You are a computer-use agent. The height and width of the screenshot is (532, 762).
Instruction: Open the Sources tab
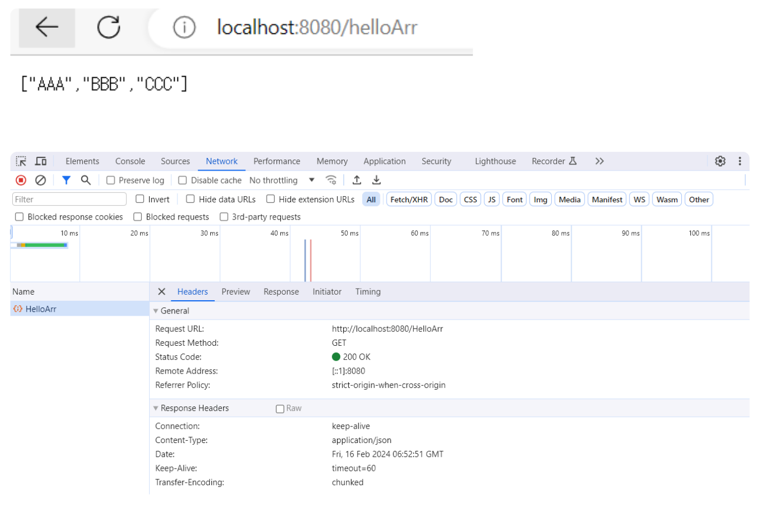tap(175, 161)
